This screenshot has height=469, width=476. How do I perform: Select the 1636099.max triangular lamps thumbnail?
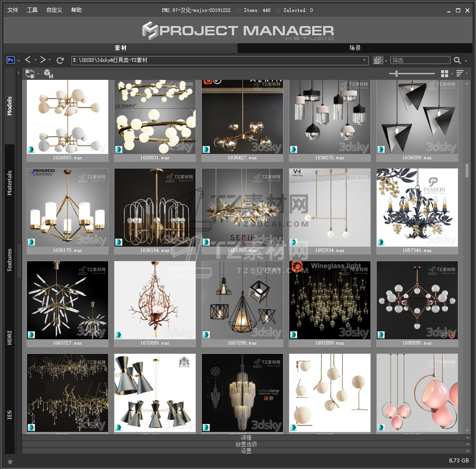417,117
